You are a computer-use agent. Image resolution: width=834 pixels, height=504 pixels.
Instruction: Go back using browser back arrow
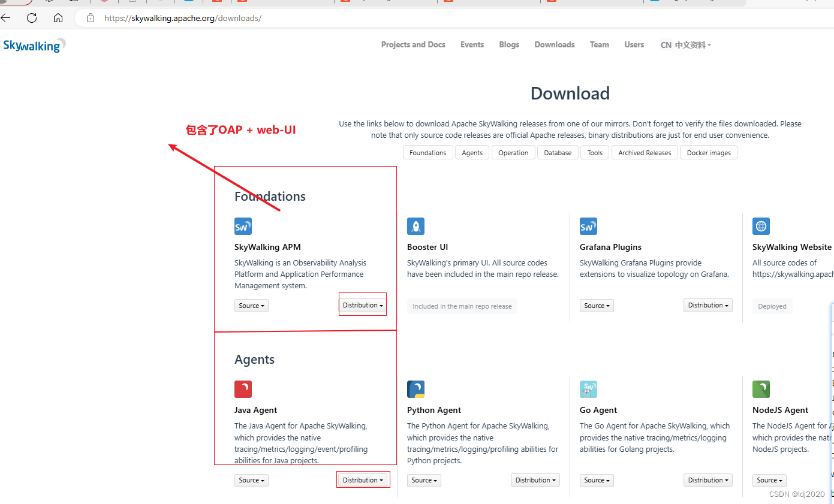(x=6, y=18)
